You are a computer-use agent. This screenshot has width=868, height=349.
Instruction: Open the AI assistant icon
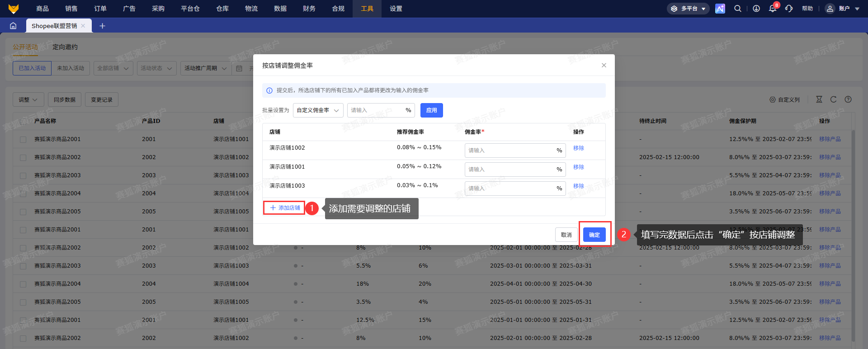coord(720,9)
